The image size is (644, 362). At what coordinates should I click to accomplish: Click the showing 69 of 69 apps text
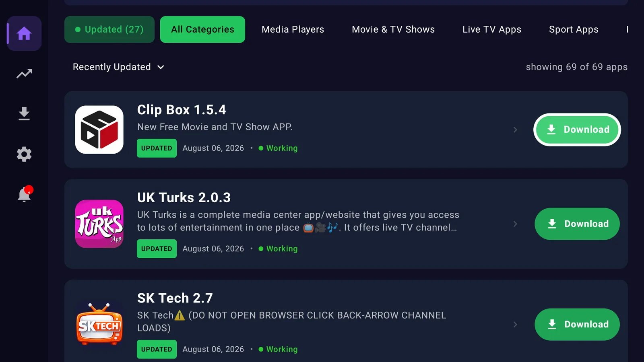tap(577, 67)
